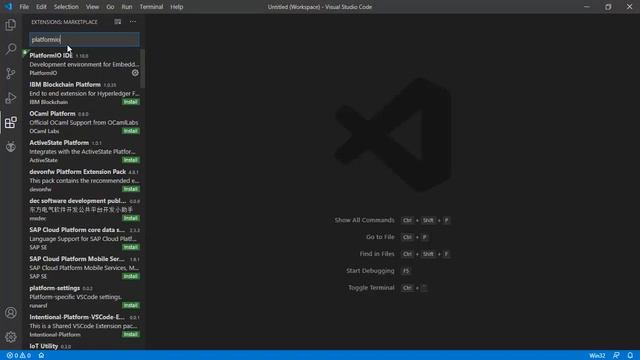Click the filter extensions icon

118,22
